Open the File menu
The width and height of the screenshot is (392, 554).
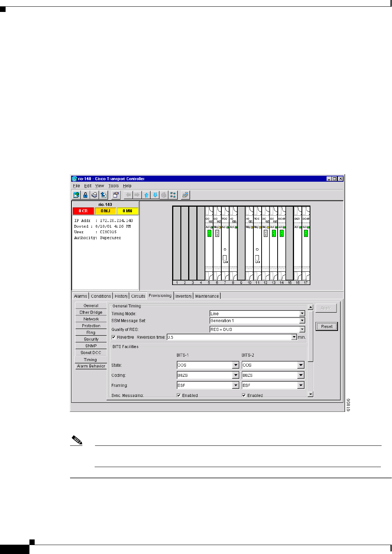click(76, 186)
